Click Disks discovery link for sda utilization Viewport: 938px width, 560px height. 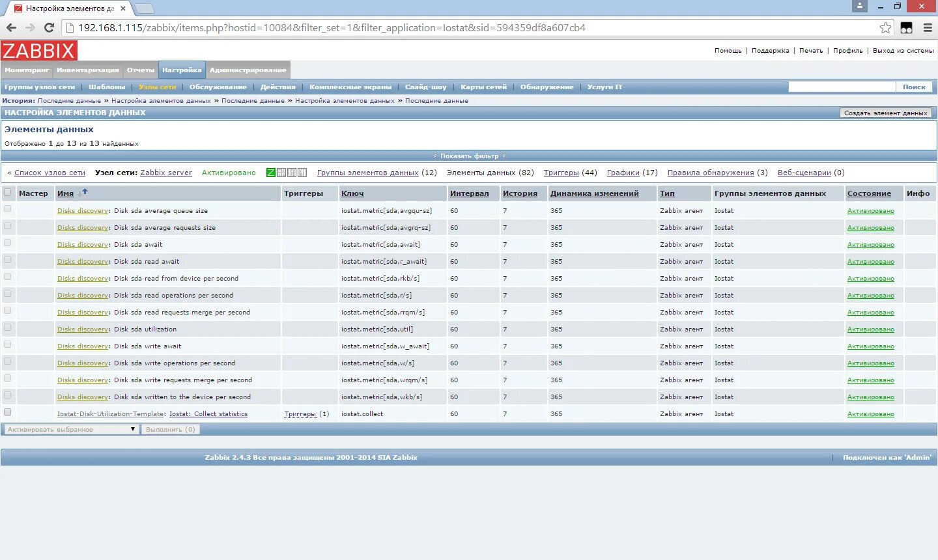coord(83,329)
